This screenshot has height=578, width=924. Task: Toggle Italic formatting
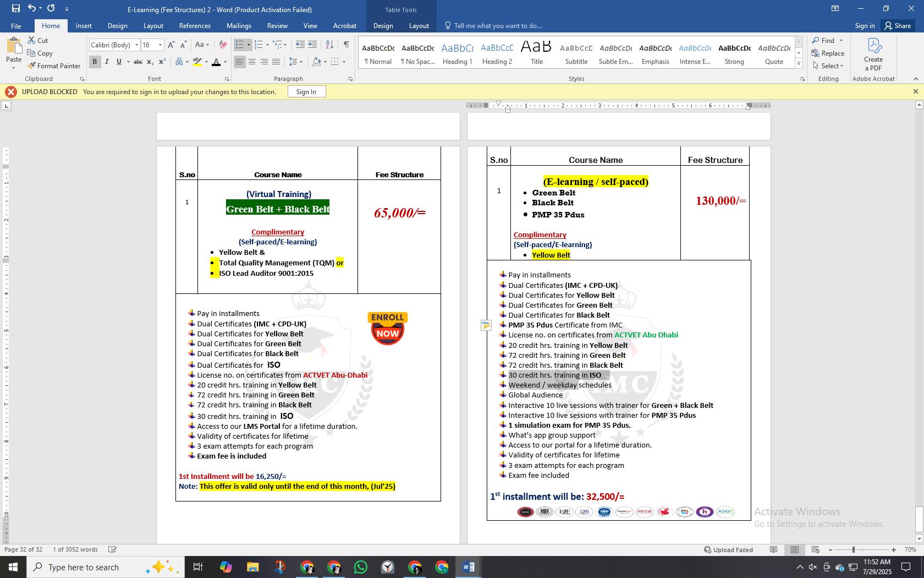coord(107,62)
